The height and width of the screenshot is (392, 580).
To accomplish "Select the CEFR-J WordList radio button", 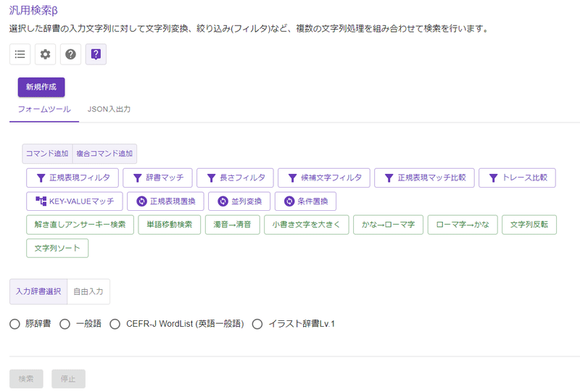I will [115, 325].
